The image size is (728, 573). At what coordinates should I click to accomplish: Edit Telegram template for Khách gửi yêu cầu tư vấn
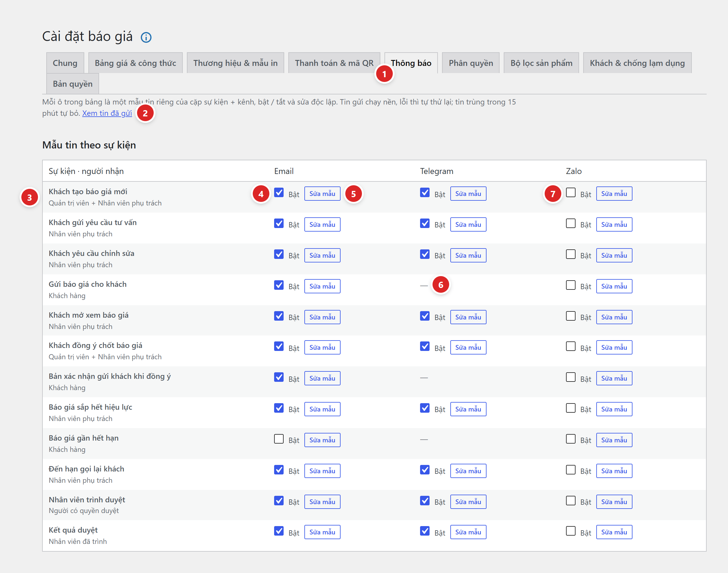[x=468, y=224]
